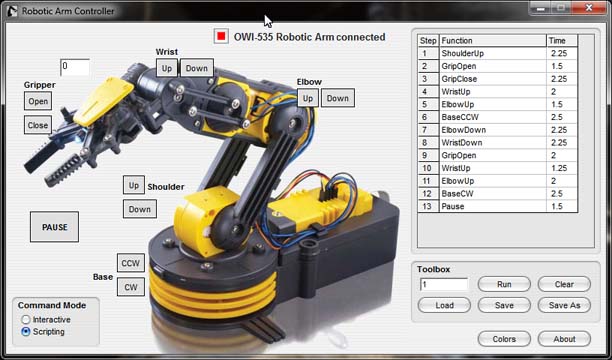Select the BaseCW function cell

[x=493, y=194]
